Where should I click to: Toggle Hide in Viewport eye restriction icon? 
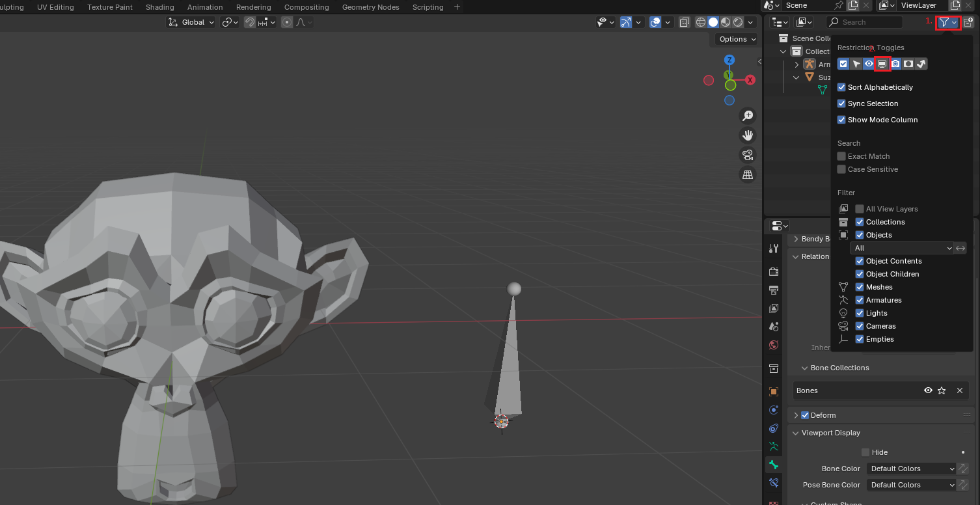tap(869, 64)
